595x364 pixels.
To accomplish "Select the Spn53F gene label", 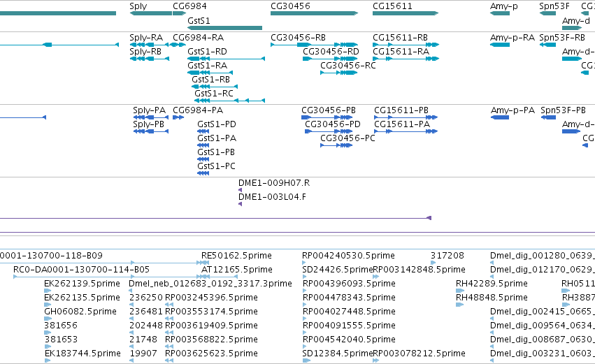I will pyautogui.click(x=554, y=6).
